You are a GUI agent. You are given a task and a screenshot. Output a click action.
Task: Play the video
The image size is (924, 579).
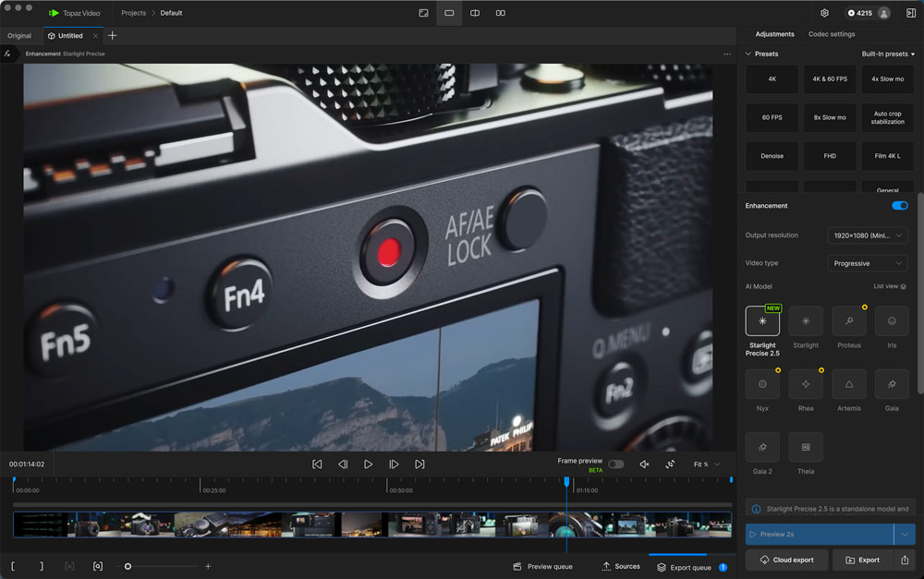pyautogui.click(x=369, y=464)
